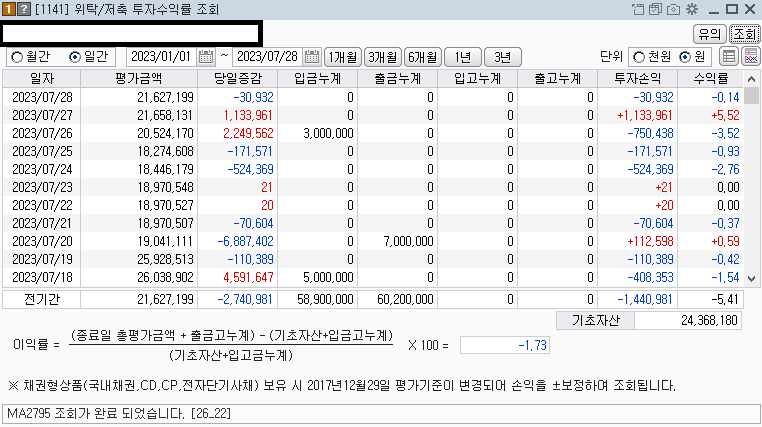
Task: Click total investment loss -1,440,981
Action: (638, 299)
